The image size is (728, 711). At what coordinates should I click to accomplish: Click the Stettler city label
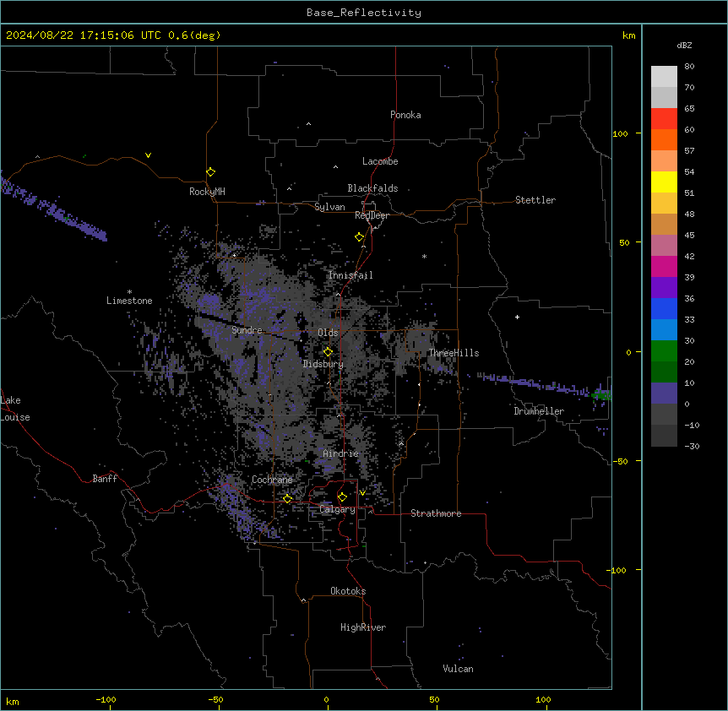click(535, 200)
